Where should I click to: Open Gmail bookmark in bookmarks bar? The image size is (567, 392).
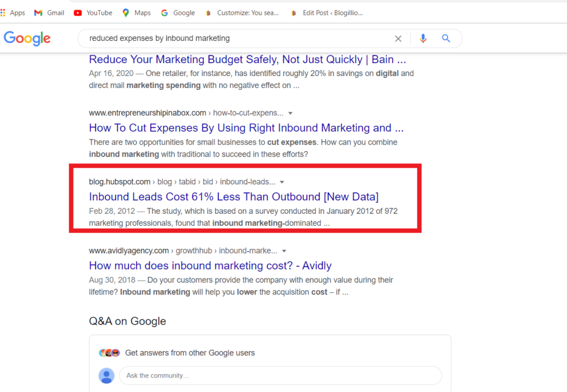[x=49, y=13]
